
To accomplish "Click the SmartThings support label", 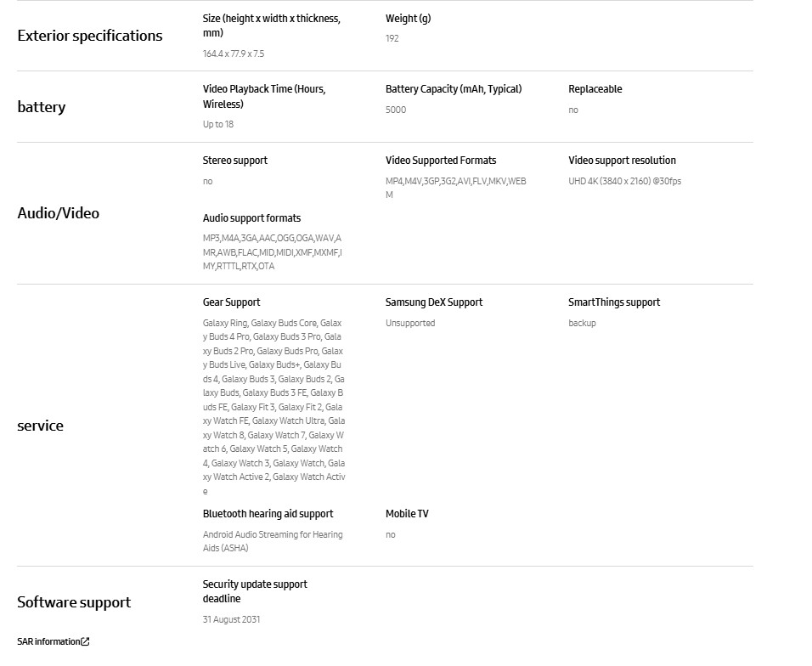I will tap(613, 302).
